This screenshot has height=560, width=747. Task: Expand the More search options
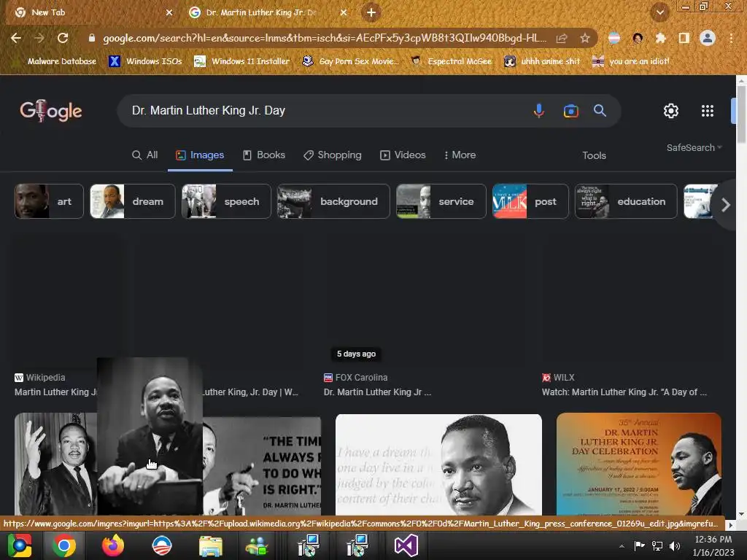pyautogui.click(x=460, y=155)
